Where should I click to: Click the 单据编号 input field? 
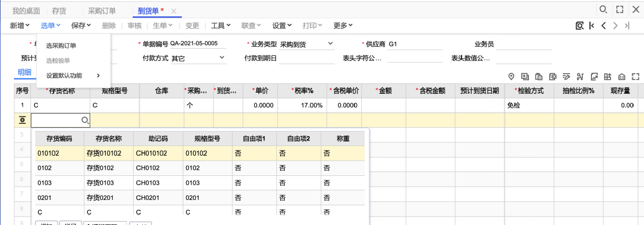198,44
